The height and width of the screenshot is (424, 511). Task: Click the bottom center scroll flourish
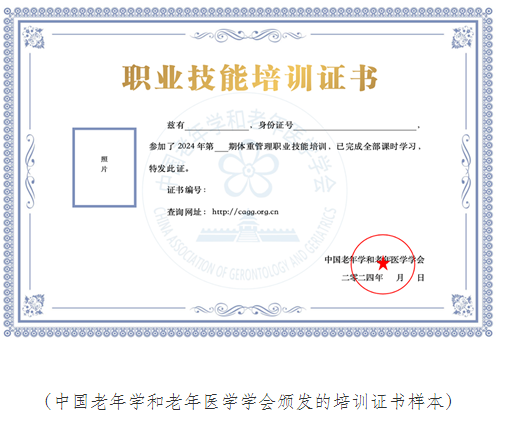point(248,309)
